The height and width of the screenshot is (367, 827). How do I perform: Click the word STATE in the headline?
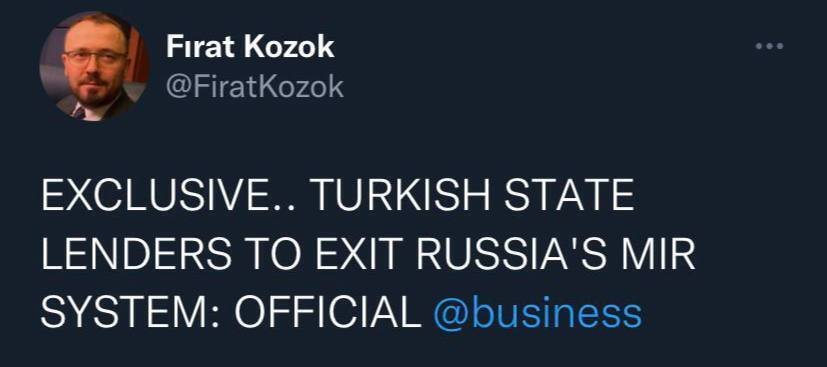tap(569, 197)
